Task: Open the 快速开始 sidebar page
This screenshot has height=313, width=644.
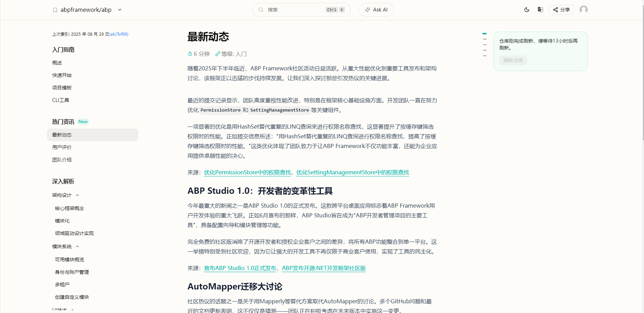Action: tap(62, 75)
